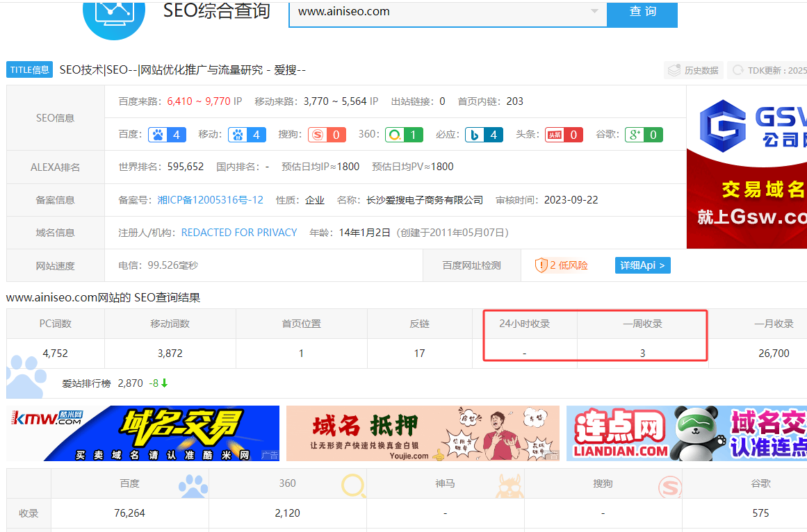
Task: Click the 首页位置 column header
Action: 301,324
